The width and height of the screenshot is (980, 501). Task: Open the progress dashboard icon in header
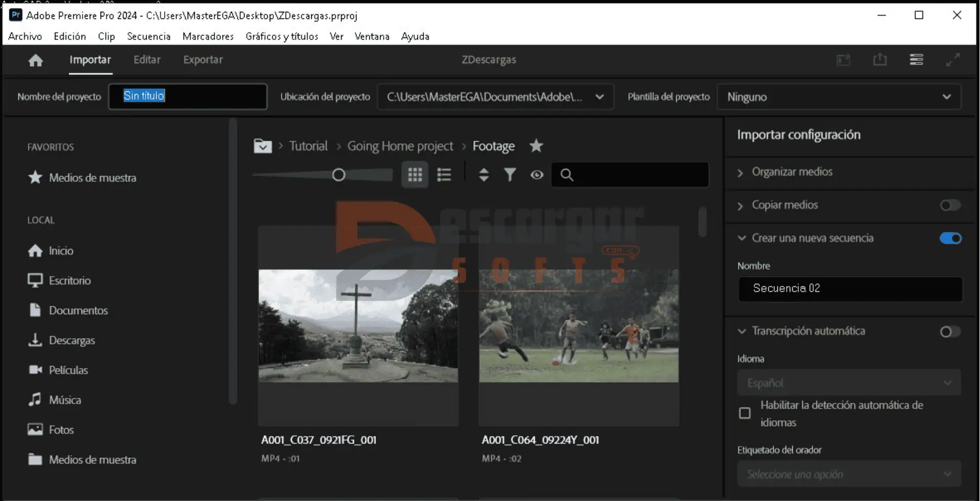pos(844,60)
